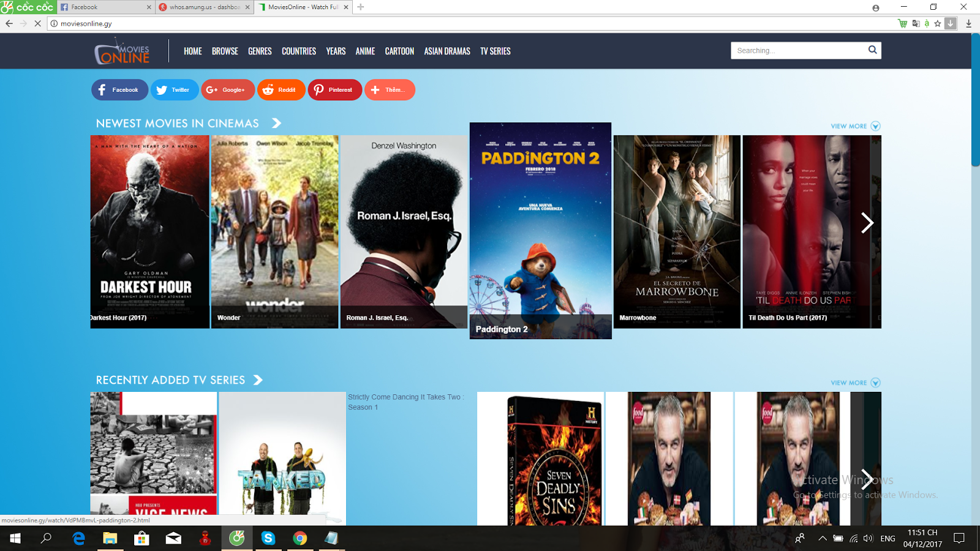The height and width of the screenshot is (551, 980).
Task: Expand Newest Movies in Cinemas arrow
Action: (x=276, y=123)
